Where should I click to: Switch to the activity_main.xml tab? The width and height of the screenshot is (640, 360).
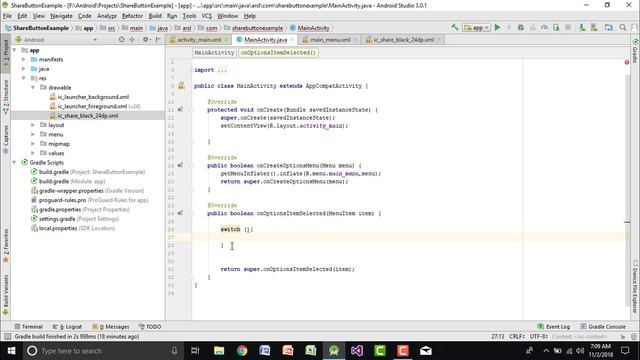199,40
